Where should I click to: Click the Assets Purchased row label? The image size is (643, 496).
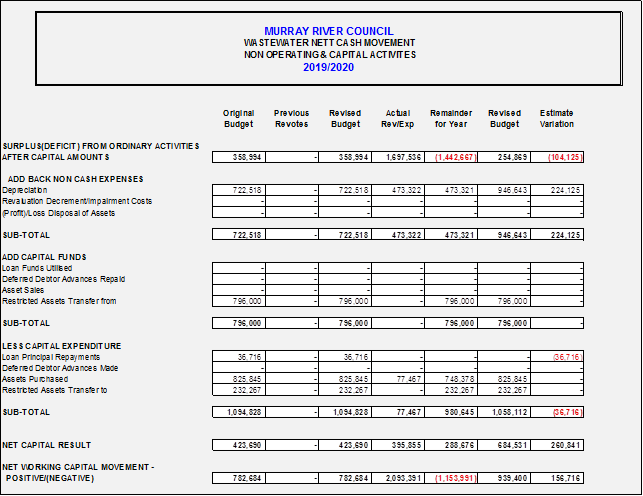tap(35, 379)
